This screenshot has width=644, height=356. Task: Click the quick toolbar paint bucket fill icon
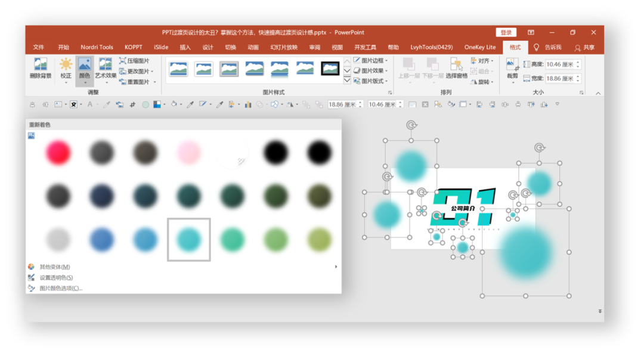(x=174, y=105)
